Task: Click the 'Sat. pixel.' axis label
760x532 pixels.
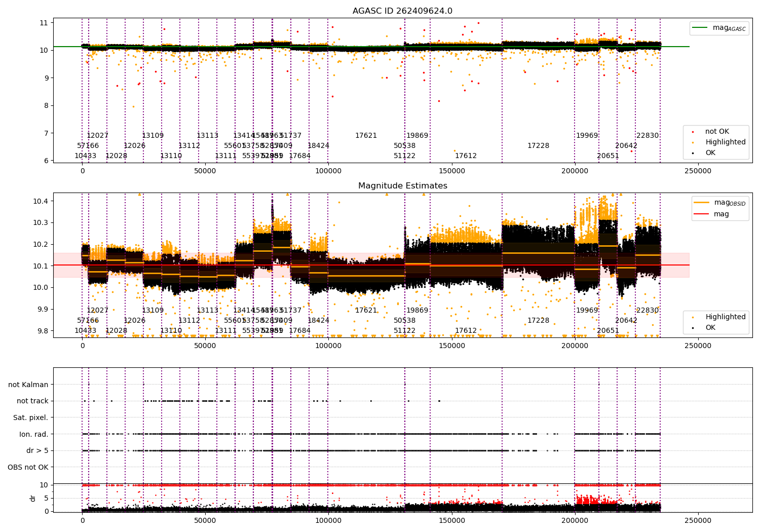Action: pyautogui.click(x=31, y=417)
